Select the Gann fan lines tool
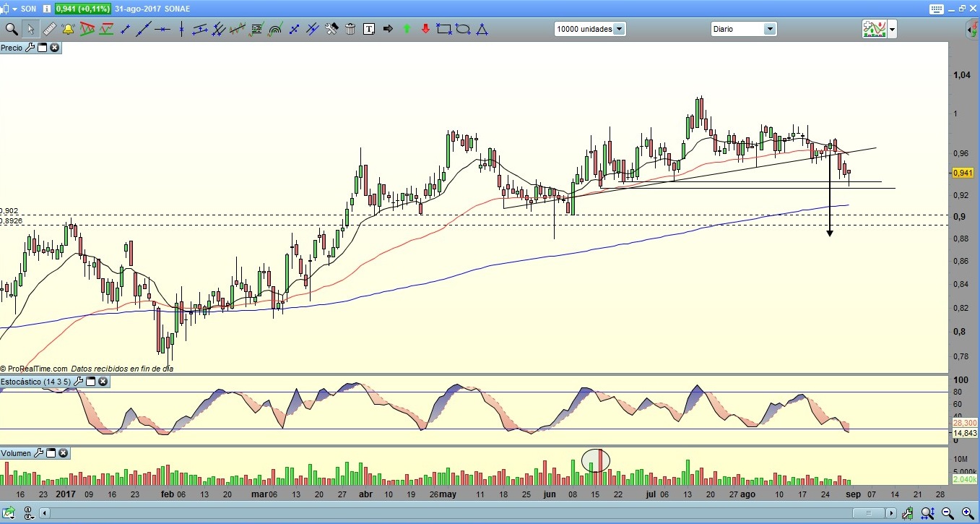 313,29
